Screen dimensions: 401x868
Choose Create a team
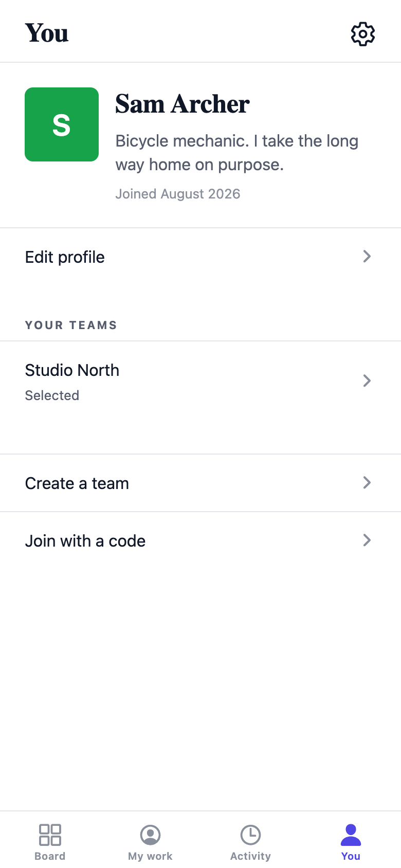click(200, 483)
